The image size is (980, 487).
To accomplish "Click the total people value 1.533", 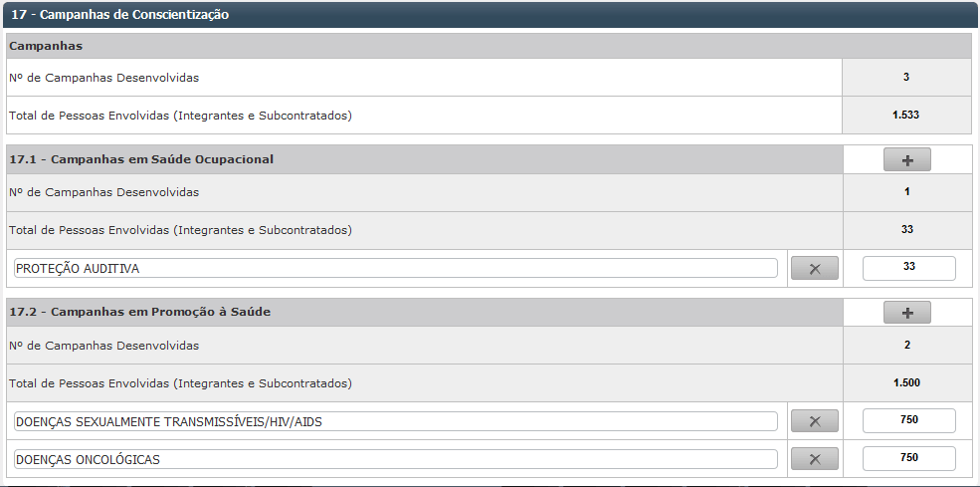I will point(906,115).
